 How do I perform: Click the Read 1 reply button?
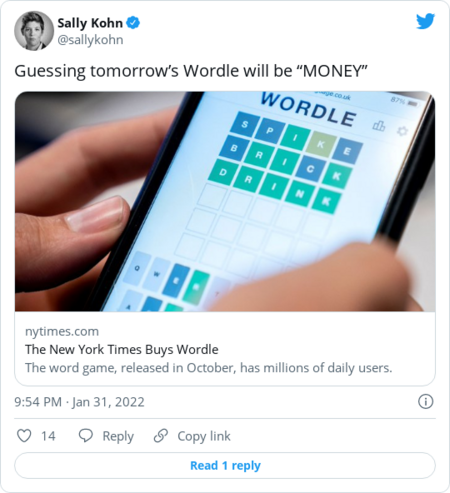(x=225, y=465)
